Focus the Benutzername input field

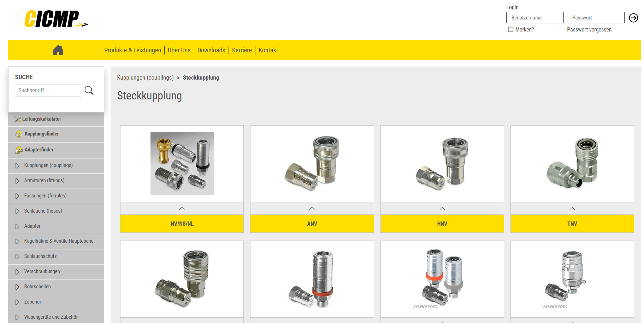pyautogui.click(x=535, y=18)
